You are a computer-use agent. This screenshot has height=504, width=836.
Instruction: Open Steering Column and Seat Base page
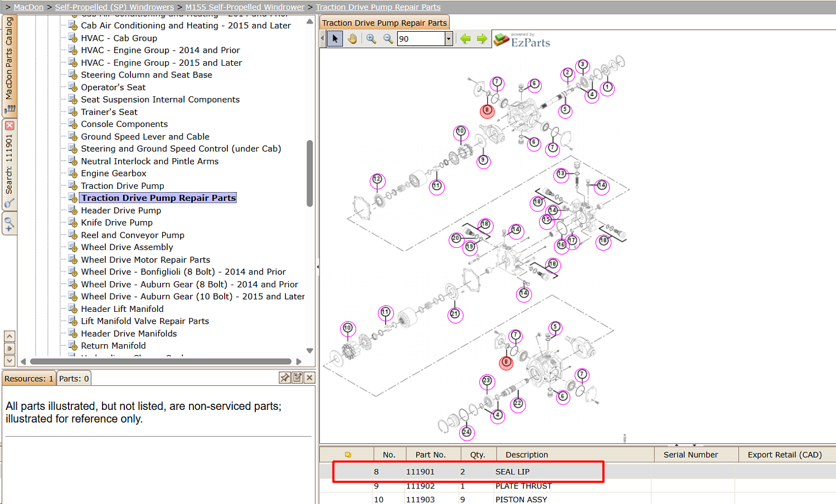tap(147, 75)
